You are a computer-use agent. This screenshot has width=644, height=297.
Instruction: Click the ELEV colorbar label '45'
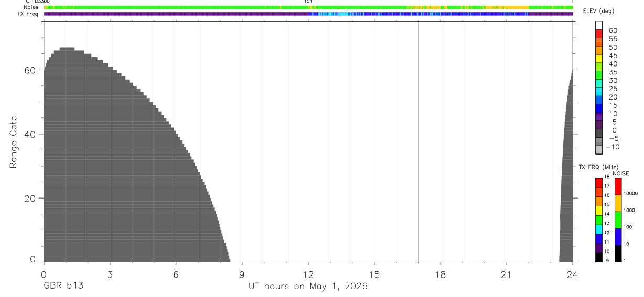(x=613, y=56)
